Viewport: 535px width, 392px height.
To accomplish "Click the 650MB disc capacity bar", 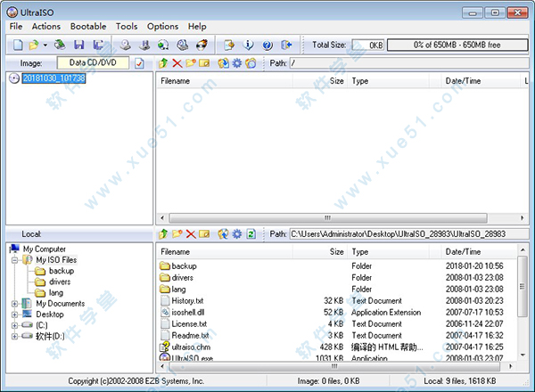I will pos(457,45).
